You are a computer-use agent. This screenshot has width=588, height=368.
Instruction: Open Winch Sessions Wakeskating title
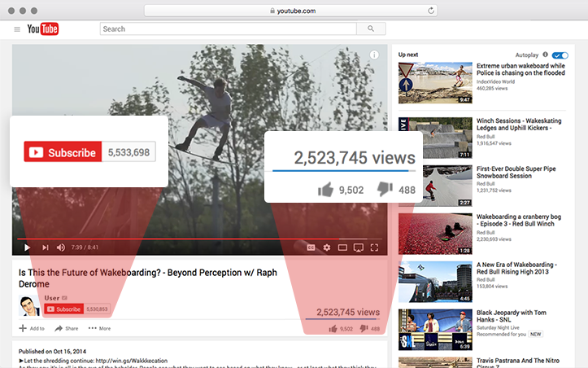tap(519, 125)
